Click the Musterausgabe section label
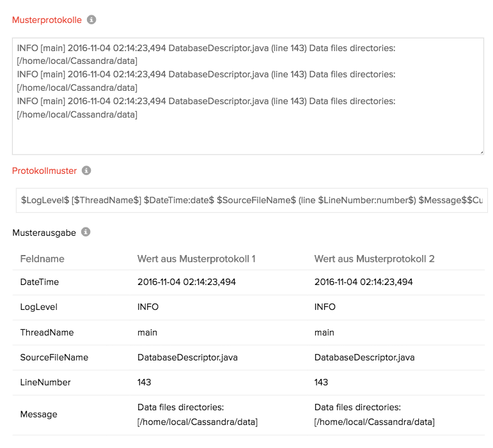This screenshot has height=448, width=493. click(44, 233)
